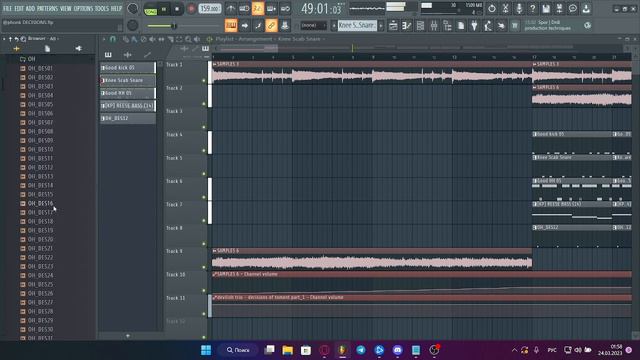
Task: Show hidden system tray icons chevron
Action: (x=514, y=350)
